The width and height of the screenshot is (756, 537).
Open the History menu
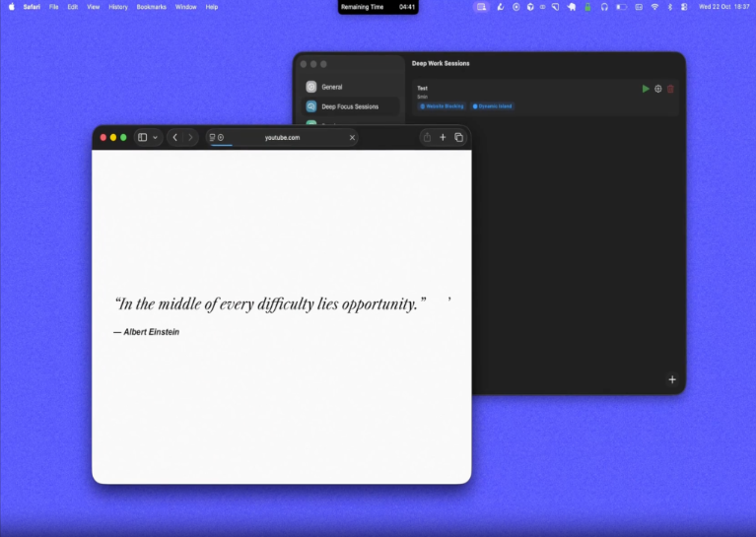(118, 7)
